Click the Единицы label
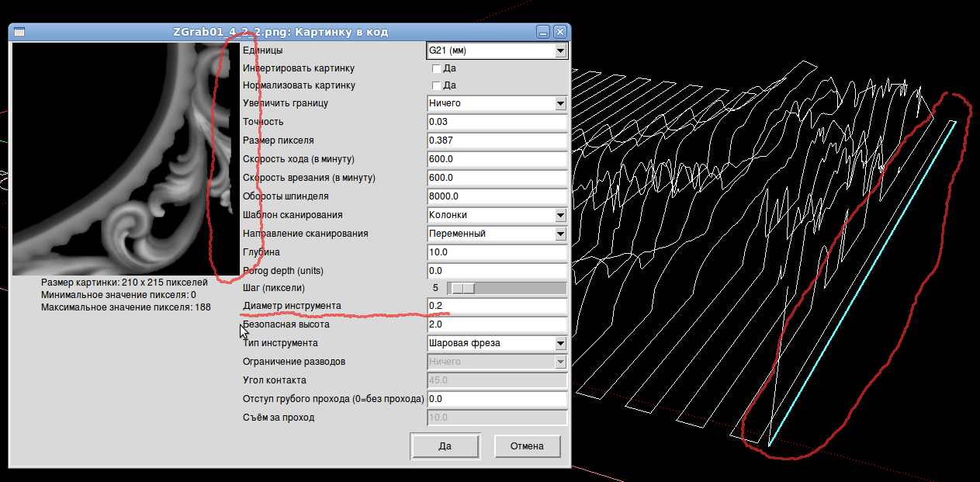The height and width of the screenshot is (482, 980). pos(262,50)
